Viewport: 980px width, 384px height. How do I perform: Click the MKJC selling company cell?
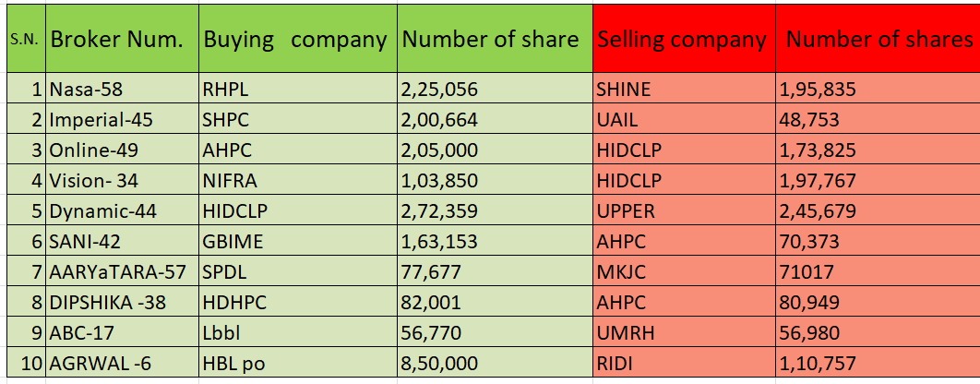tap(685, 271)
